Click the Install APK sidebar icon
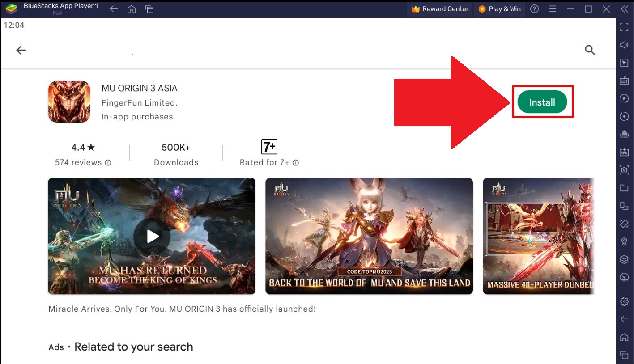 click(x=624, y=152)
